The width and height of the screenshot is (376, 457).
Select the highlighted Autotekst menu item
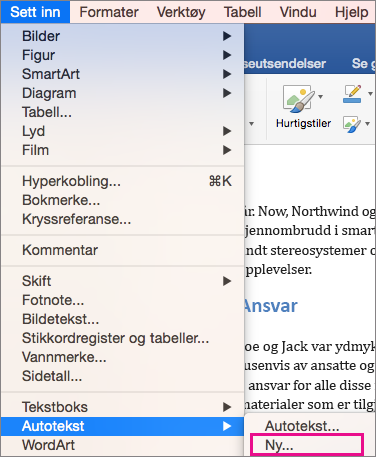(122, 426)
